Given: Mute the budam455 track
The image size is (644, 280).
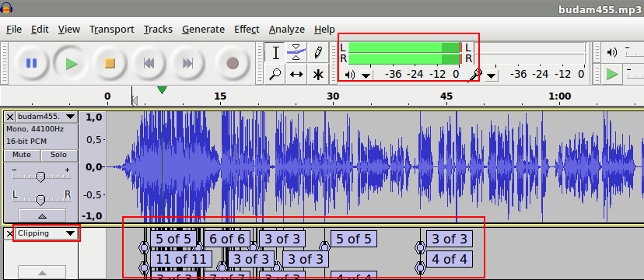Looking at the screenshot, I should click(x=22, y=156).
